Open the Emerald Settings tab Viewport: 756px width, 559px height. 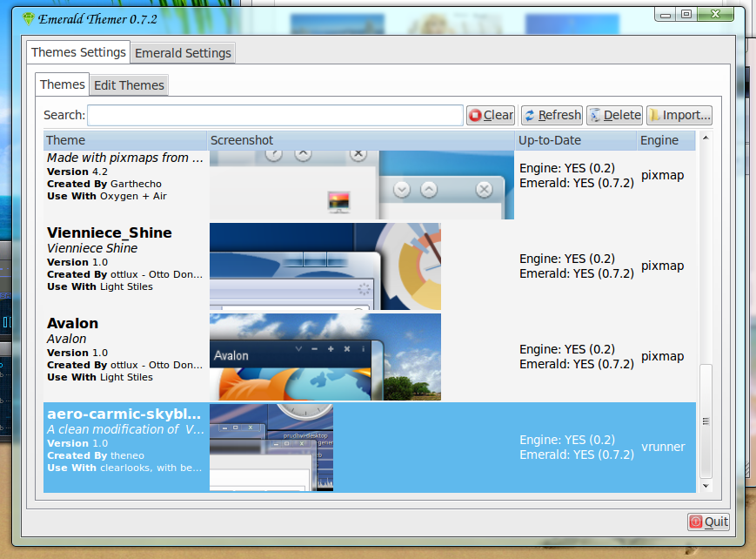pos(183,53)
